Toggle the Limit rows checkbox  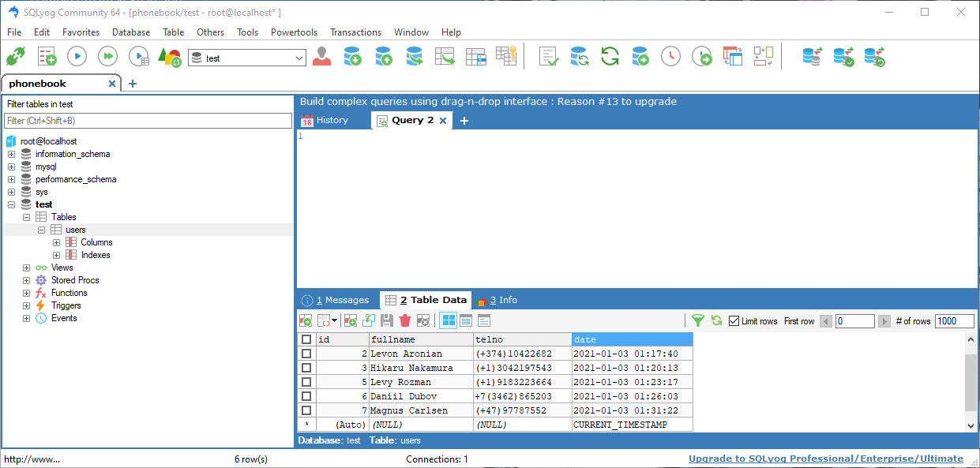(x=734, y=321)
